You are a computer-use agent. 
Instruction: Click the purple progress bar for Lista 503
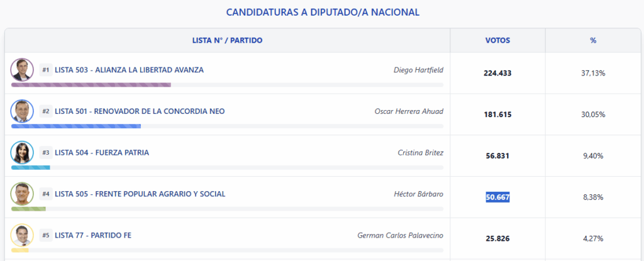pyautogui.click(x=91, y=84)
